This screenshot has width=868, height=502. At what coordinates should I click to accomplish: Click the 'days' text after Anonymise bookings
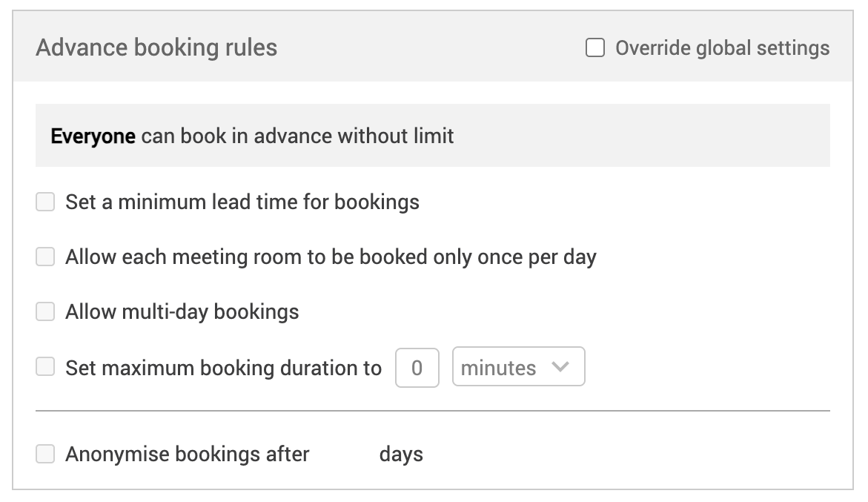point(401,454)
